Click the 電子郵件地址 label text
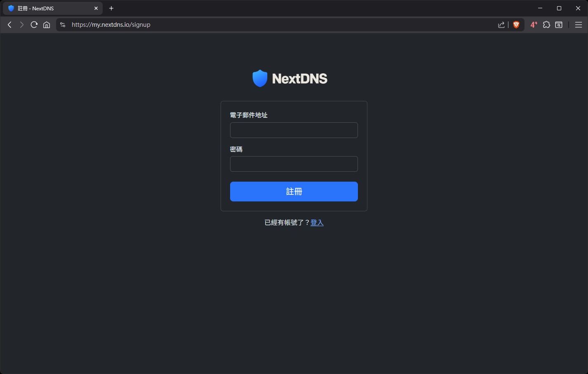Screen dimensions: 588x374 (249, 115)
